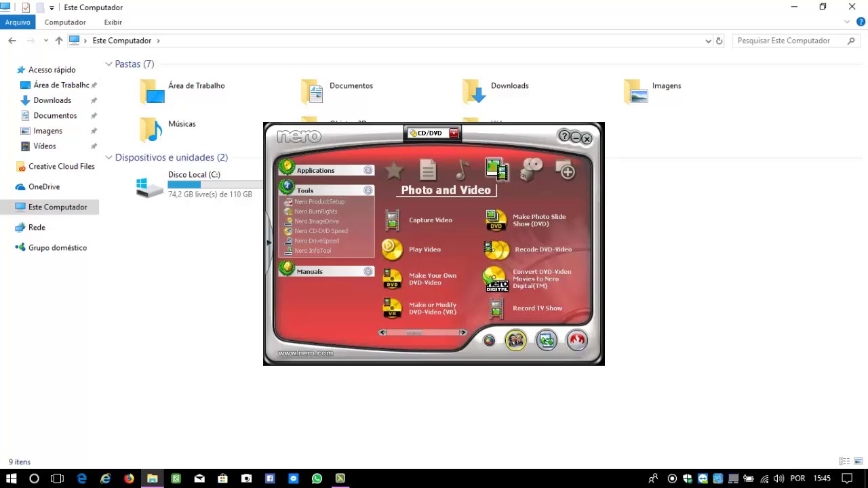Open the Windows Start menu

(12, 479)
